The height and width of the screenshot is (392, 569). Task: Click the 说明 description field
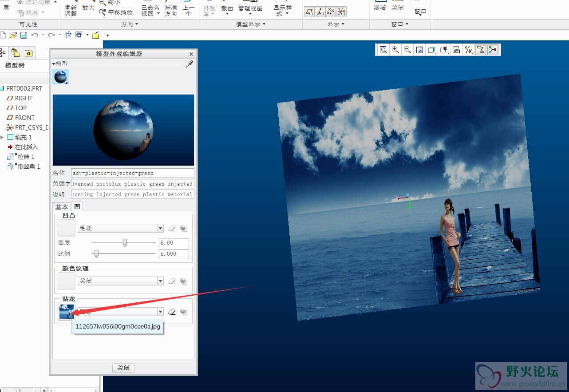133,194
